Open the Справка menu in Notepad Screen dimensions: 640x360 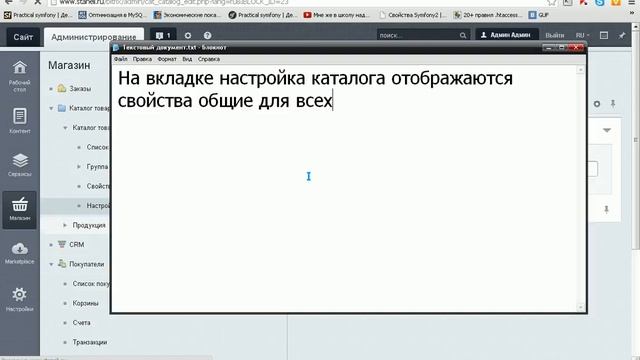(209, 59)
